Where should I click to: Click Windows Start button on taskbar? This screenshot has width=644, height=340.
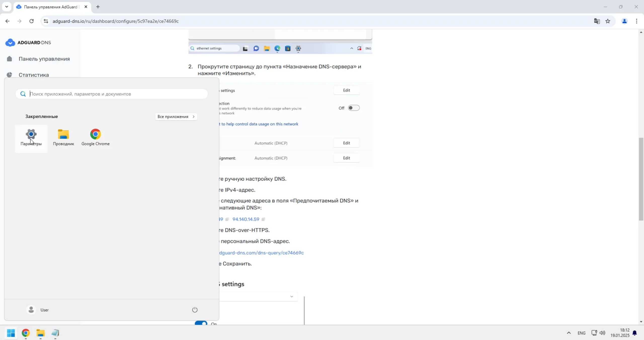pos(11,333)
